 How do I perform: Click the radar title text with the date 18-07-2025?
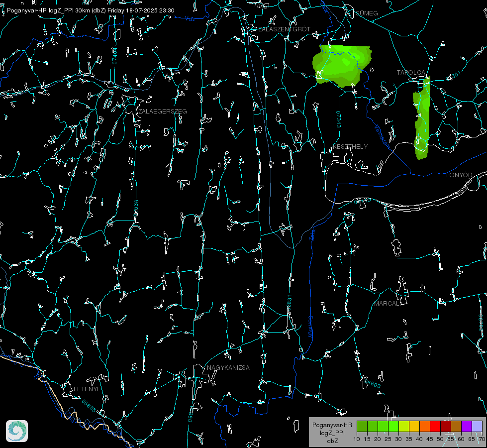(91, 10)
